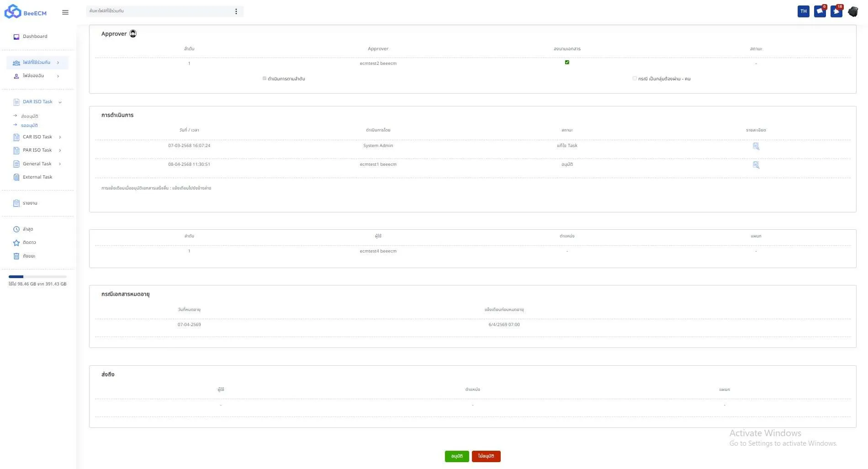Open notifications icon with badge 18

click(836, 11)
